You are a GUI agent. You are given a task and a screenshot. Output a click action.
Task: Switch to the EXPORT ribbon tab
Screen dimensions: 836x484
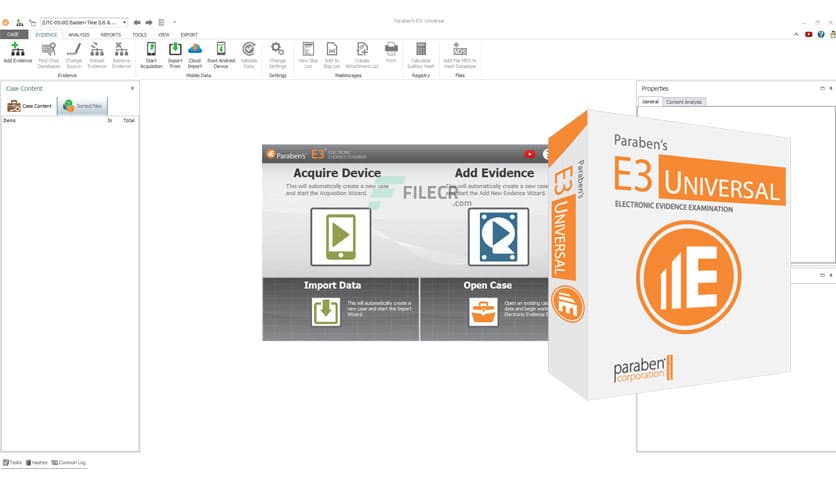(189, 35)
